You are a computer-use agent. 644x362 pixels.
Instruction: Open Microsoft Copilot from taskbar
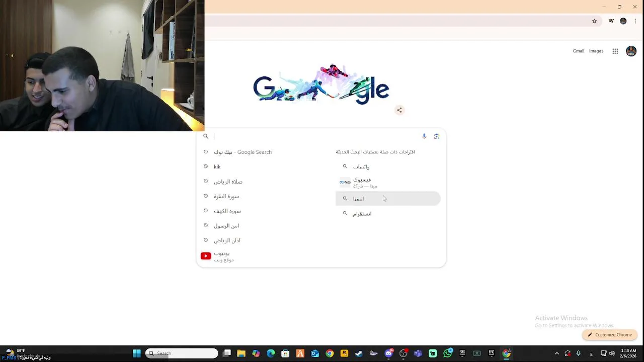(256, 353)
